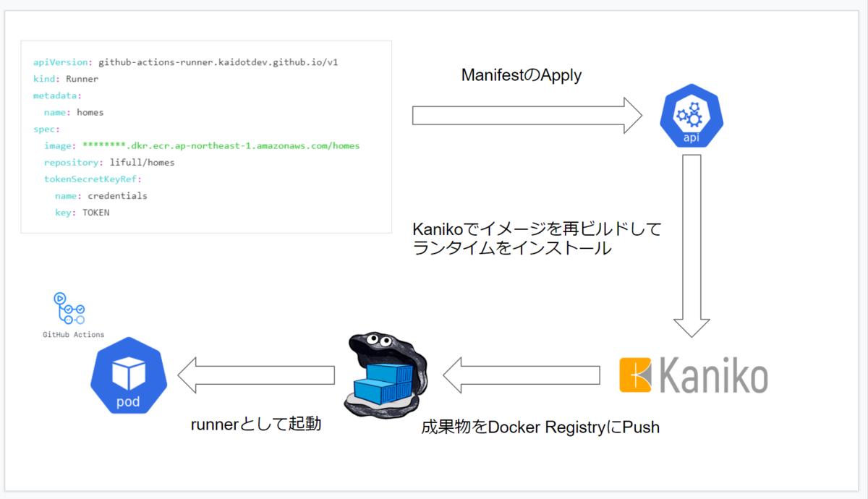
Task: Select the unfilled circle node in GitHub Actions icon
Action: pos(80,320)
